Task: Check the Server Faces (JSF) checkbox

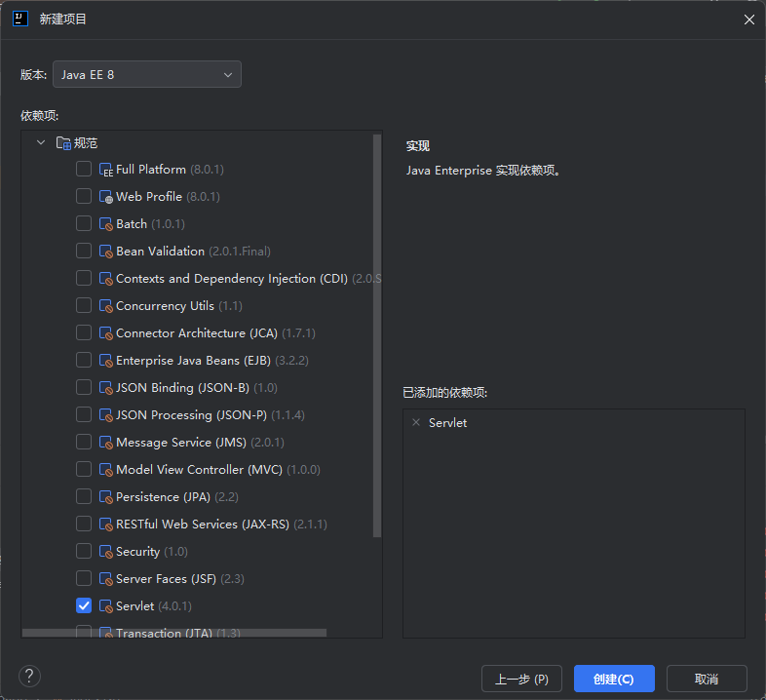Action: tap(84, 579)
